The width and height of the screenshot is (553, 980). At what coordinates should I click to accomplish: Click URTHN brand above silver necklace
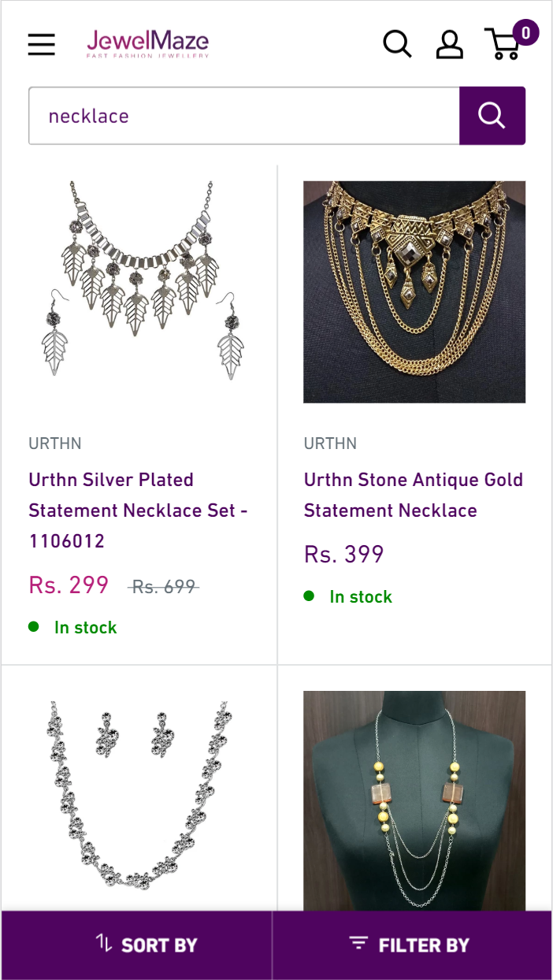point(55,444)
